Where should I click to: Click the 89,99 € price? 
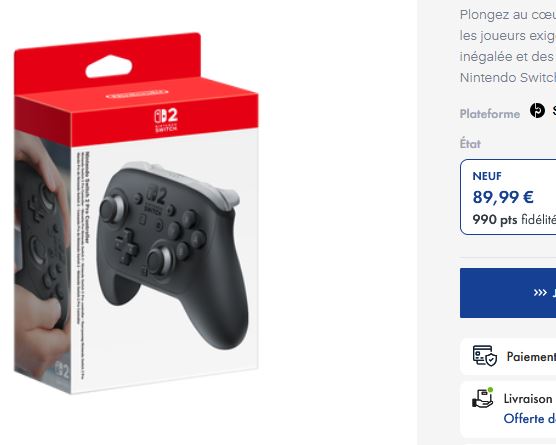503,197
